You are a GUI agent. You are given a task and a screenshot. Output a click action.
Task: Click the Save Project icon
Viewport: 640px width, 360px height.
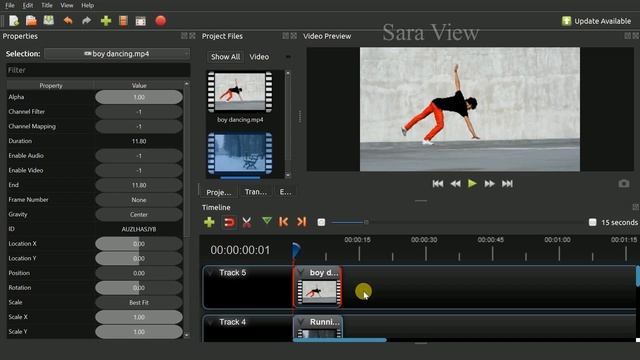pos(49,20)
